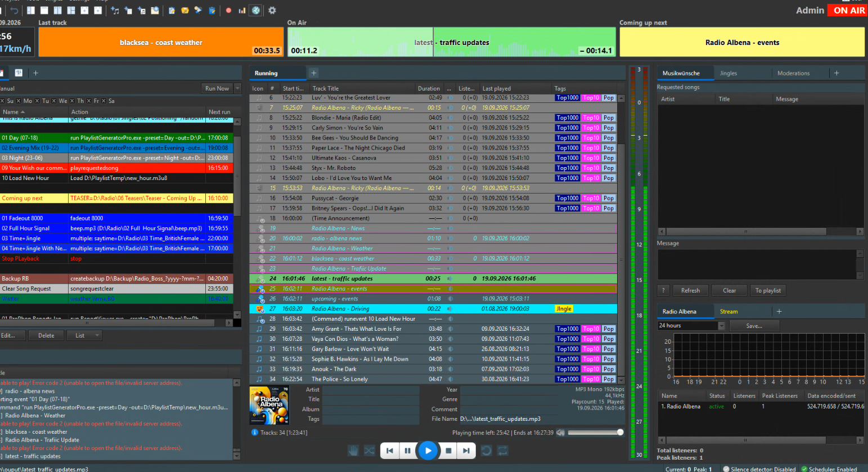Image resolution: width=868 pixels, height=472 pixels.
Task: Select track 29 Amy Grant - Thats What Love Is For
Action: point(433,329)
